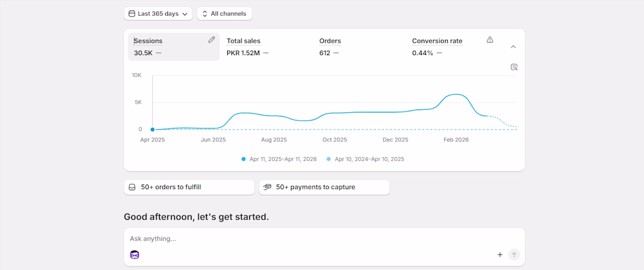Open the report view icon above chart
Viewport: 644px width, 270px height.
point(514,67)
